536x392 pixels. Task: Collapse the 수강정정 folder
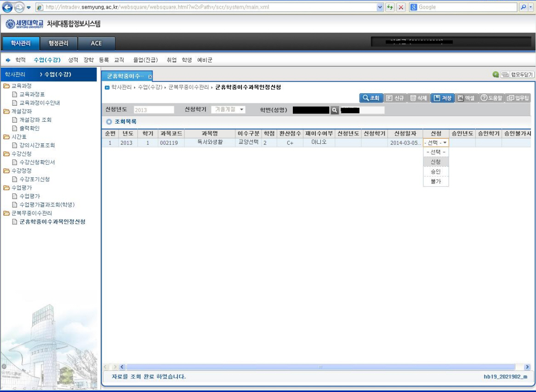[x=6, y=170]
